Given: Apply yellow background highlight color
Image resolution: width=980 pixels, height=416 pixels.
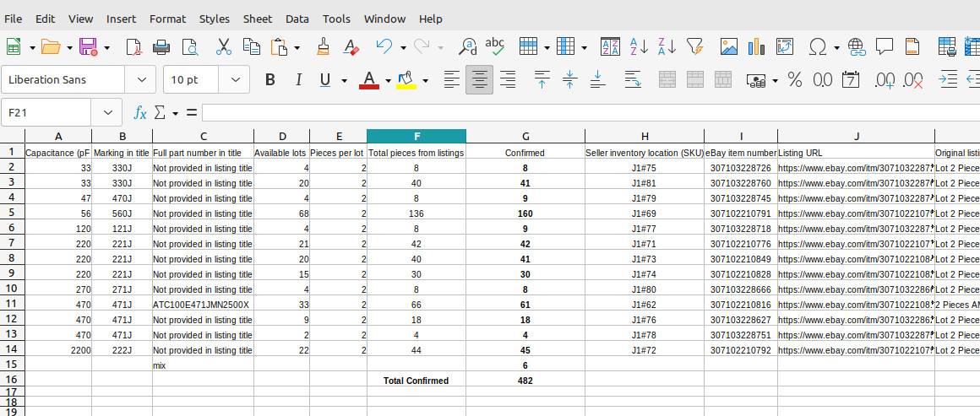Looking at the screenshot, I should click(407, 80).
